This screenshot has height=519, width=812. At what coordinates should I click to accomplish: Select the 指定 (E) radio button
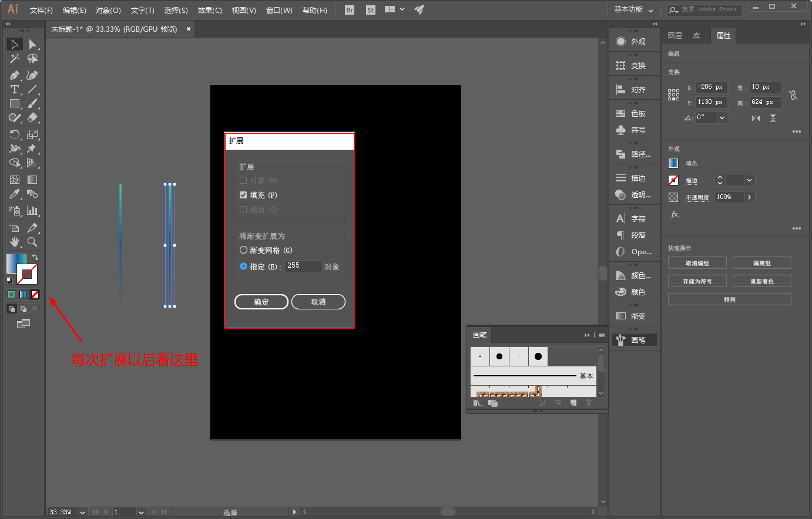(243, 266)
